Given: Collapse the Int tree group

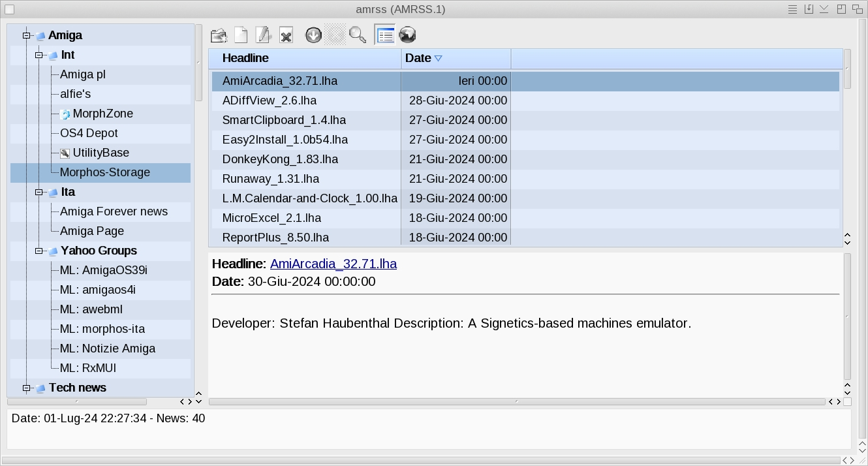Looking at the screenshot, I should point(39,55).
